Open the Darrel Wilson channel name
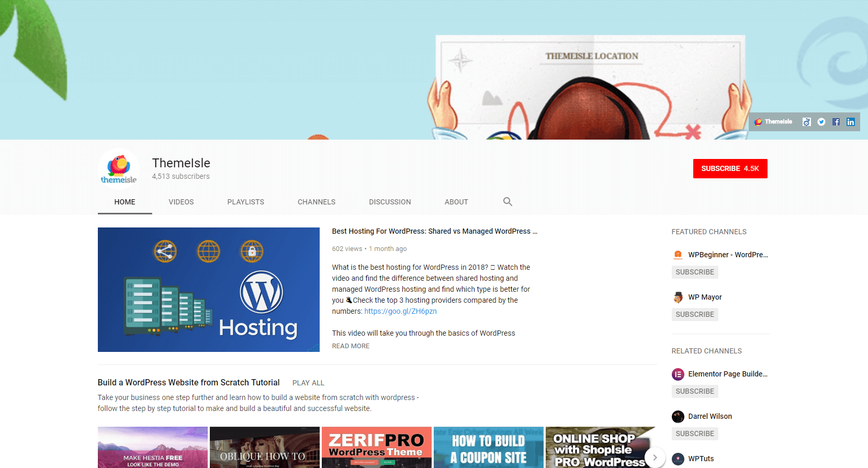The height and width of the screenshot is (468, 868). [710, 416]
